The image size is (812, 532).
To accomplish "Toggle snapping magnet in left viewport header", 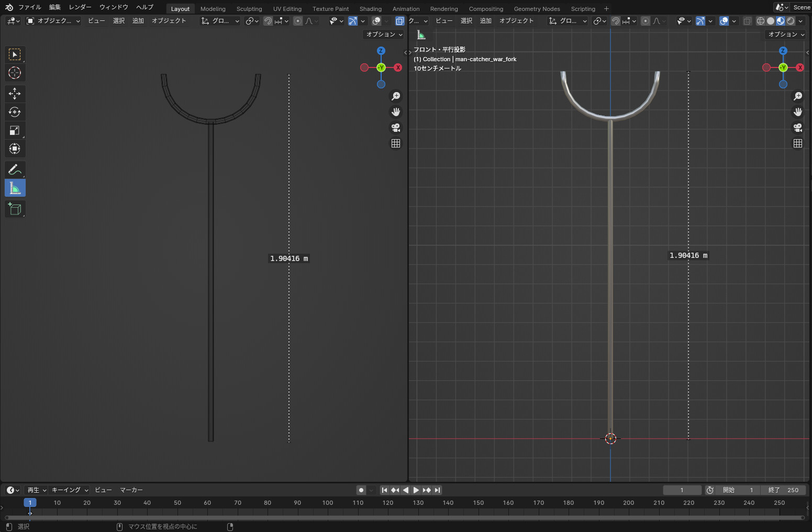I will 268,21.
